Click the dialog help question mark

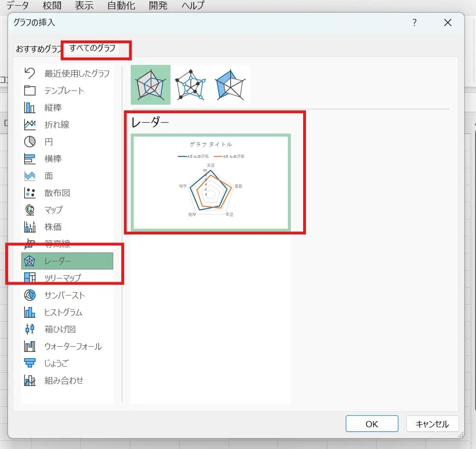414,22
